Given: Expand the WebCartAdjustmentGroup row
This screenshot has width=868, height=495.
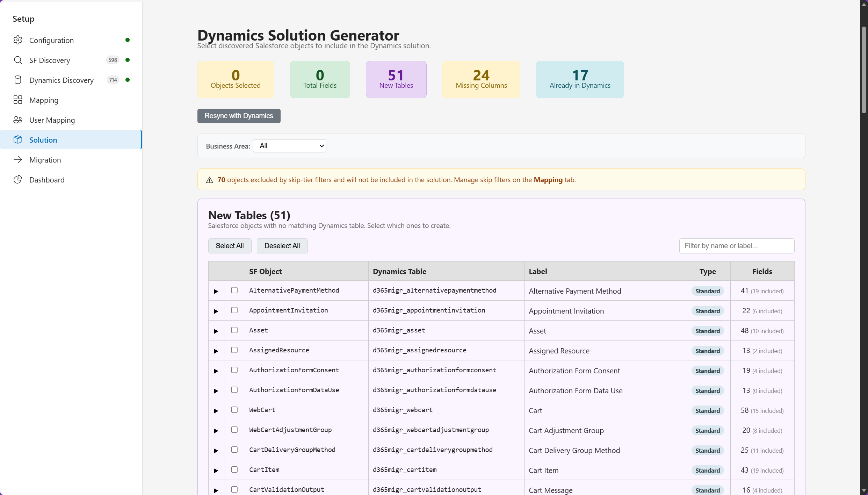Looking at the screenshot, I should 216,431.
